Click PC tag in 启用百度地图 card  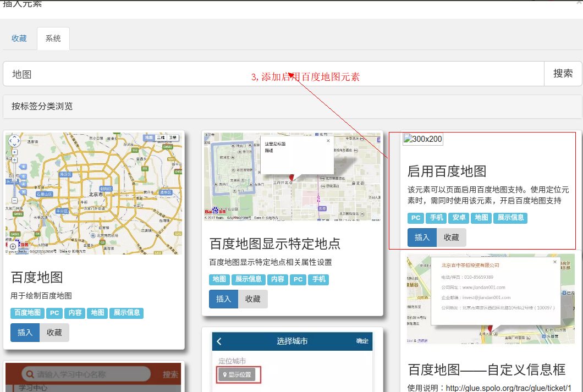(416, 218)
